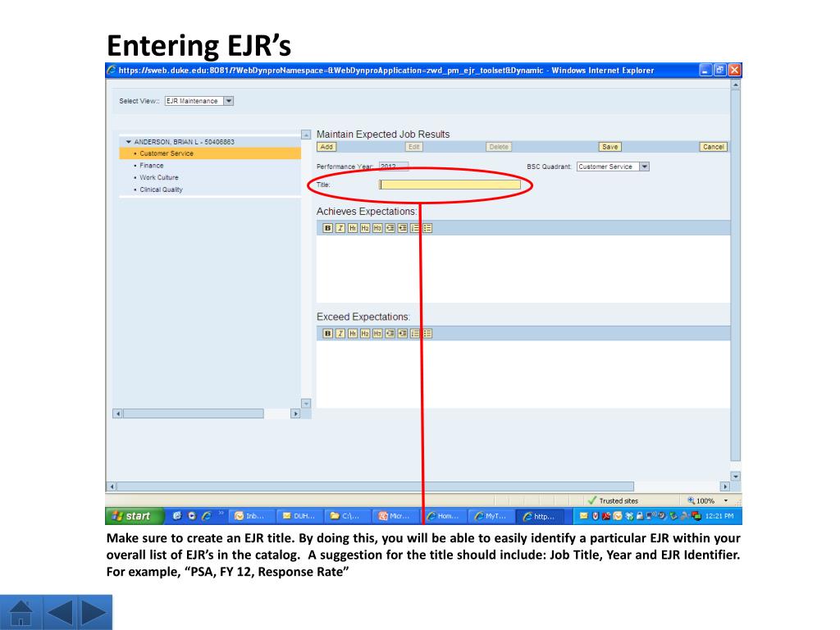Apply Heading 2 in the Exceed Expectations editor
The width and height of the screenshot is (840, 630).
(x=365, y=334)
